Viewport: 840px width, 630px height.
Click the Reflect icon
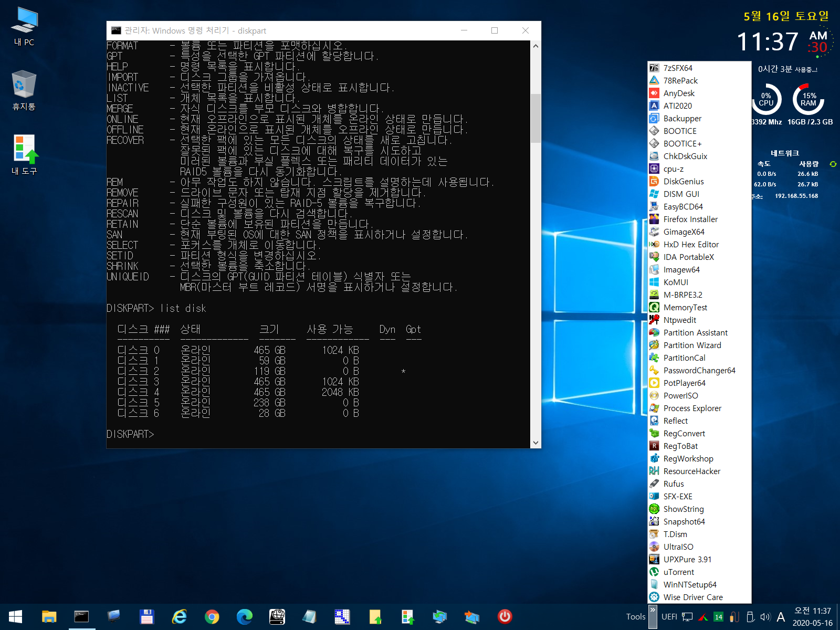click(654, 421)
